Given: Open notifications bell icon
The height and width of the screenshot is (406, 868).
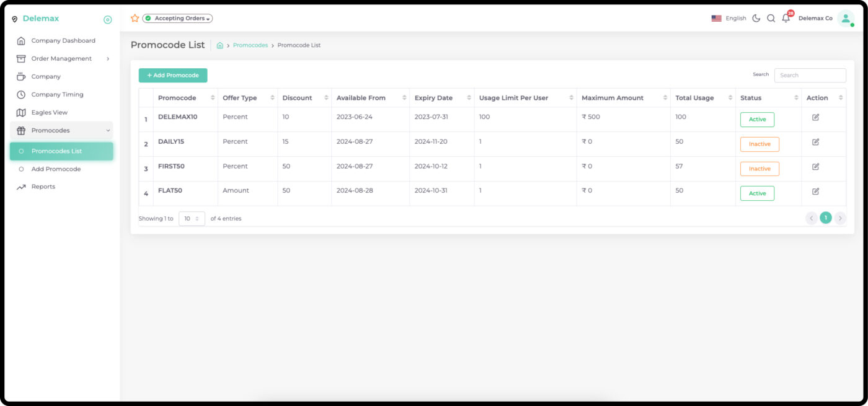Looking at the screenshot, I should tap(786, 19).
